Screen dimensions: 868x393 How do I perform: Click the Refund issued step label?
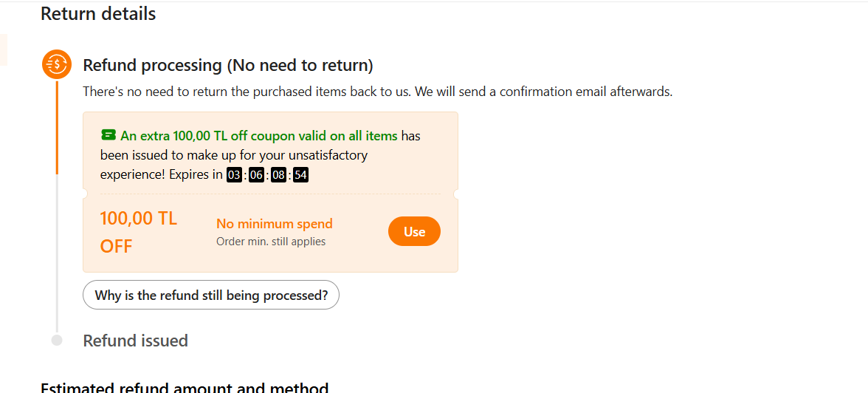[x=135, y=341]
